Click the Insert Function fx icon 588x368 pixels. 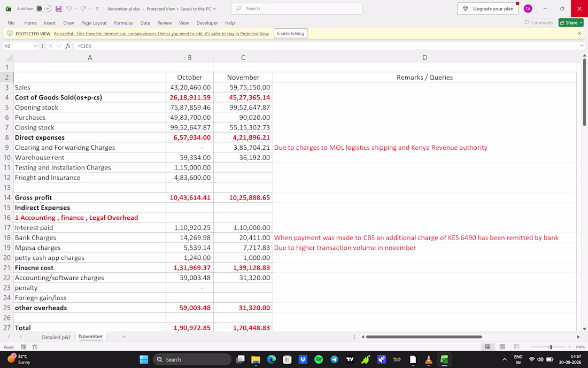(68, 46)
